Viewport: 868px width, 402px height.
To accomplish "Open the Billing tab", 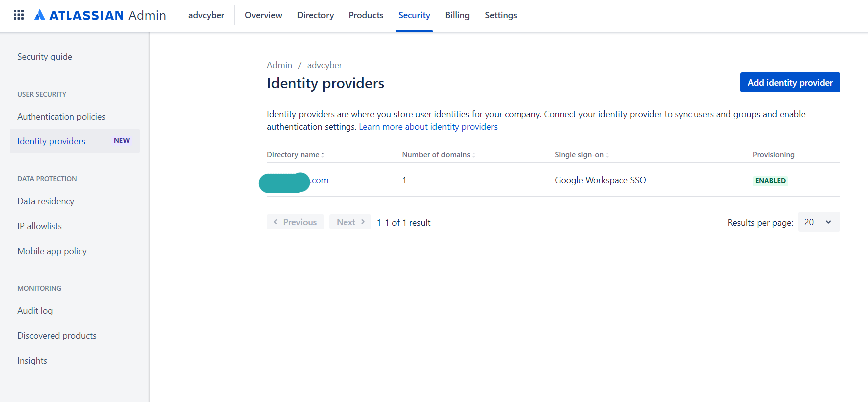I will (457, 15).
